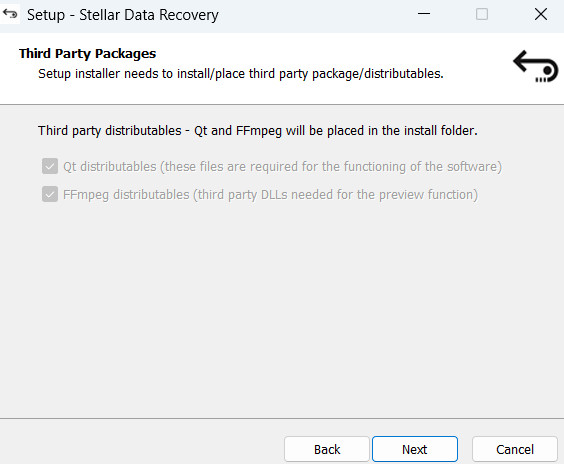Go to previous step with Back
The width and height of the screenshot is (564, 464).
coord(327,449)
